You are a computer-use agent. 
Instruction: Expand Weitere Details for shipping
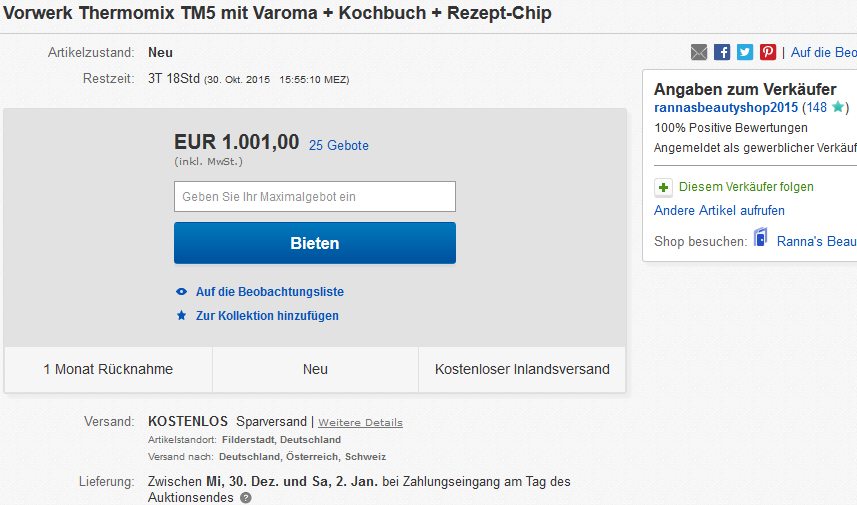[x=360, y=422]
